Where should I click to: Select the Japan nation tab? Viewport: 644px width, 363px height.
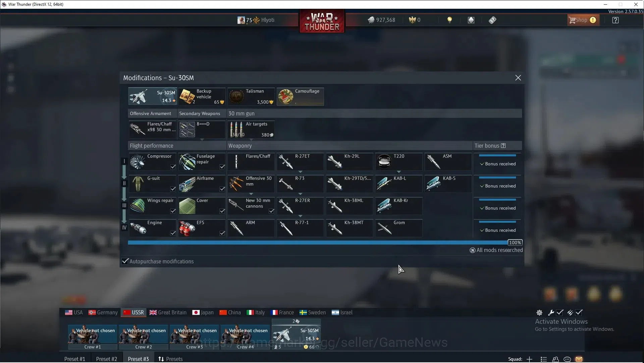[203, 312]
